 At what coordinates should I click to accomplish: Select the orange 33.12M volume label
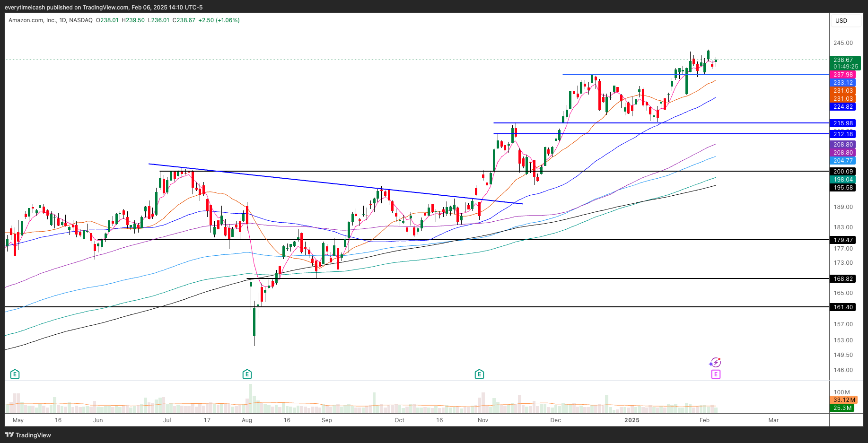tap(843, 400)
